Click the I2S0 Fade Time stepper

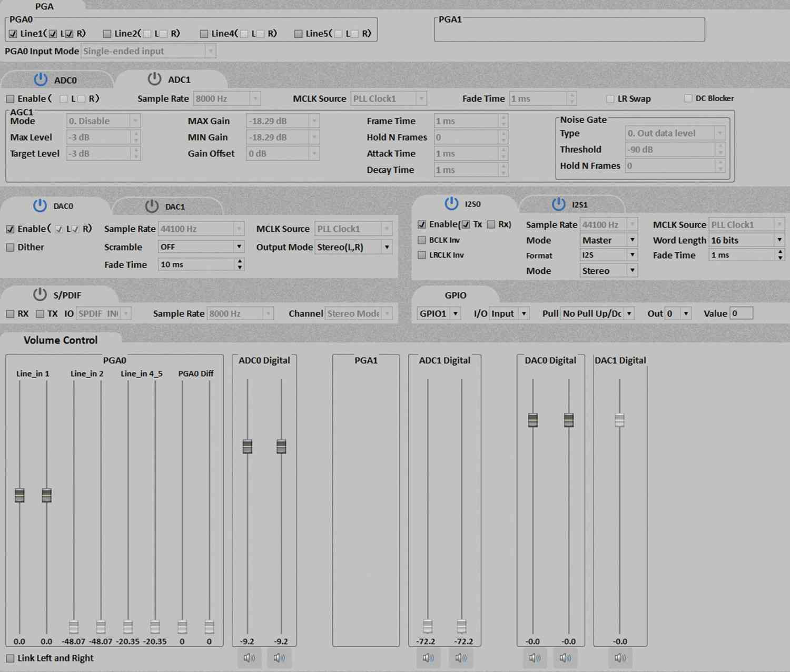point(780,255)
